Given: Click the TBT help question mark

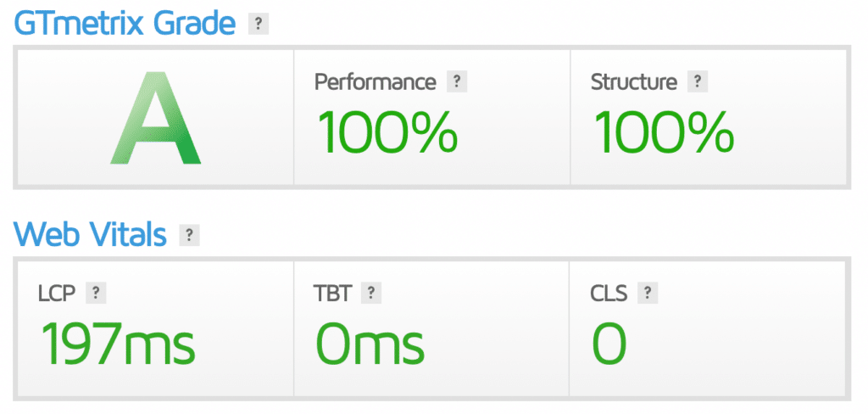Looking at the screenshot, I should point(370,294).
